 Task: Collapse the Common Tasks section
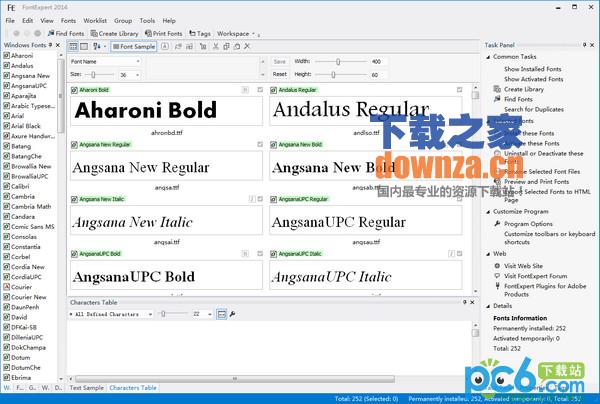click(488, 57)
